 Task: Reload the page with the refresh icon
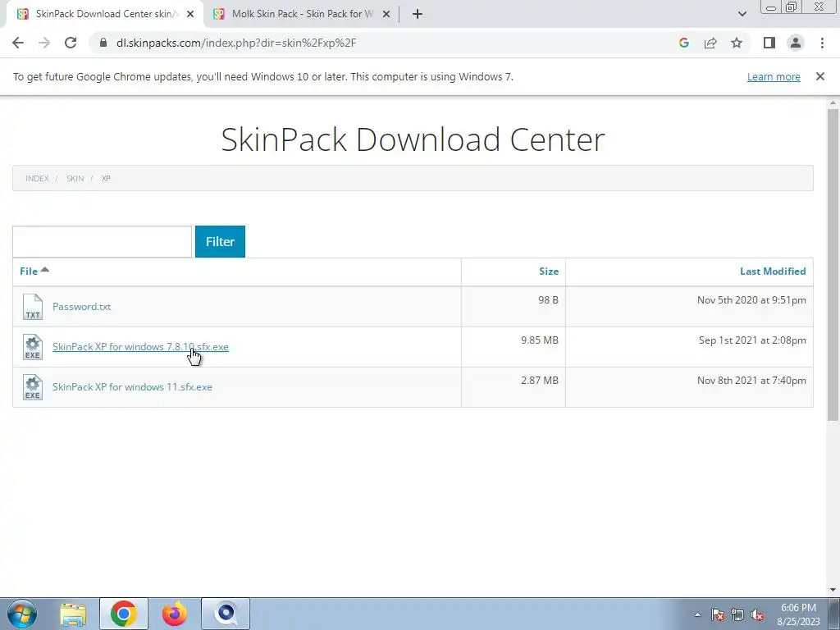71,43
